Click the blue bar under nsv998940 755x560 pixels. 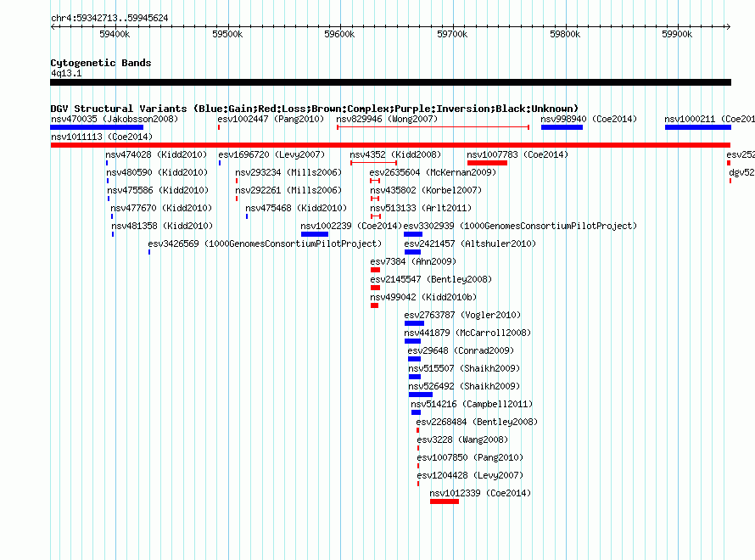coord(562,127)
